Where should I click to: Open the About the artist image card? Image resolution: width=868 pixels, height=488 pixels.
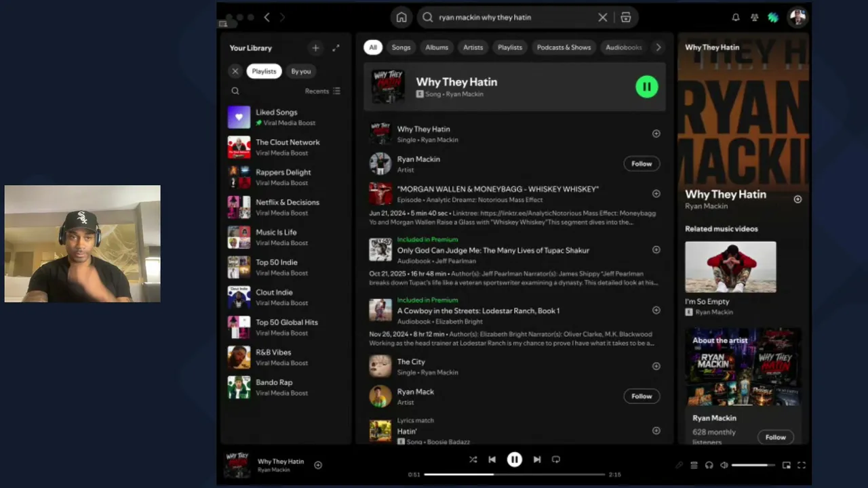(744, 367)
